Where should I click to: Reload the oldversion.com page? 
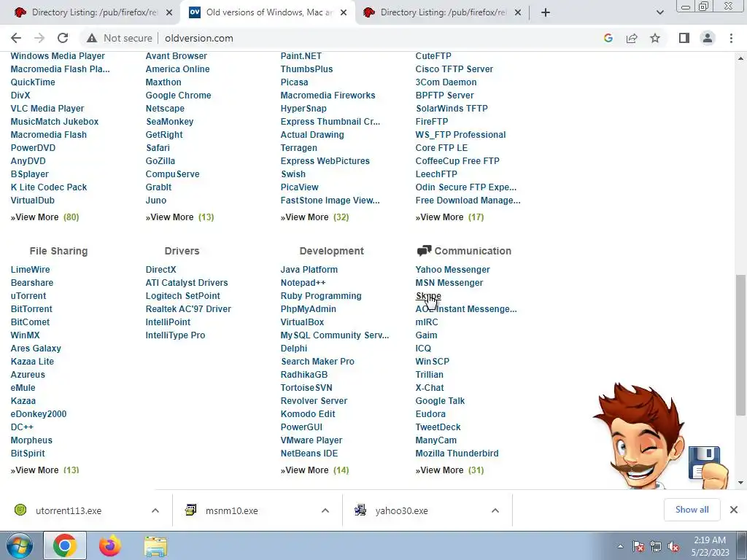click(63, 38)
